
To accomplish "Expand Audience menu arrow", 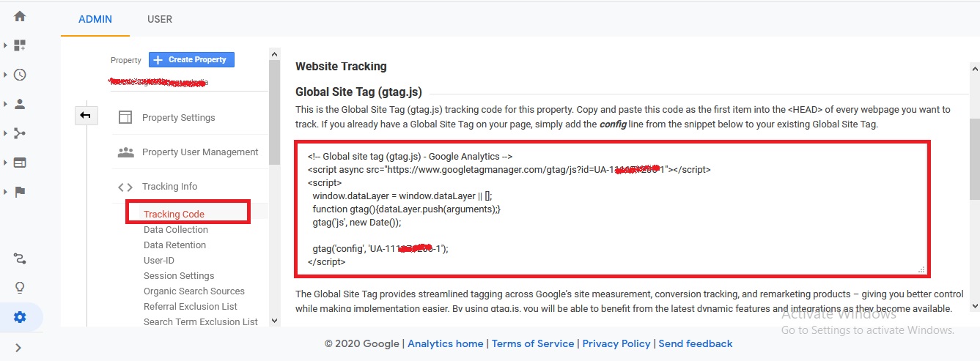I will 6,104.
